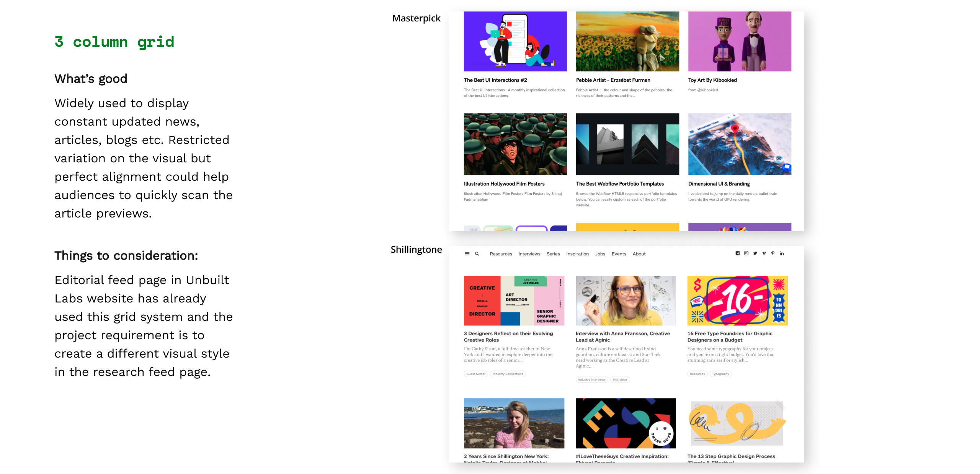This screenshot has height=474, width=980.
Task: Click the 'Masterpick' label
Action: [416, 18]
